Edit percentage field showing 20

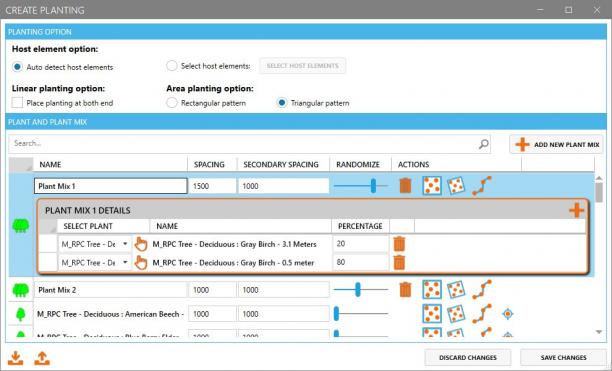click(x=361, y=244)
